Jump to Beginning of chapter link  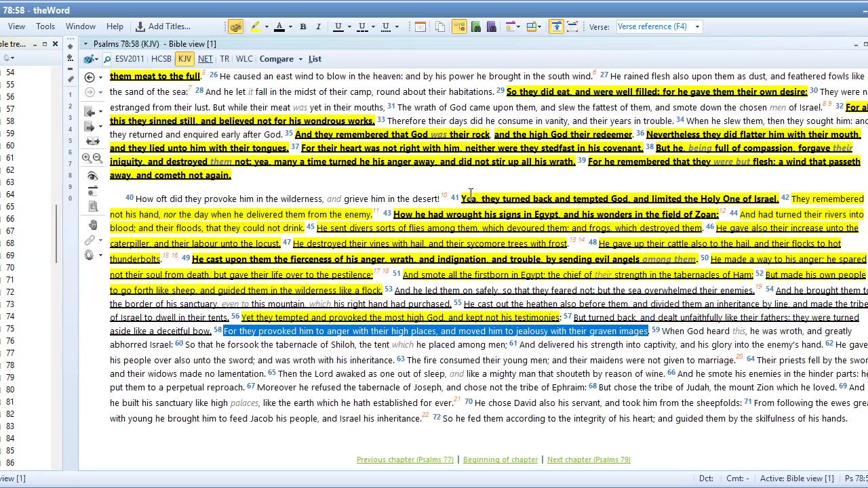[x=500, y=460]
